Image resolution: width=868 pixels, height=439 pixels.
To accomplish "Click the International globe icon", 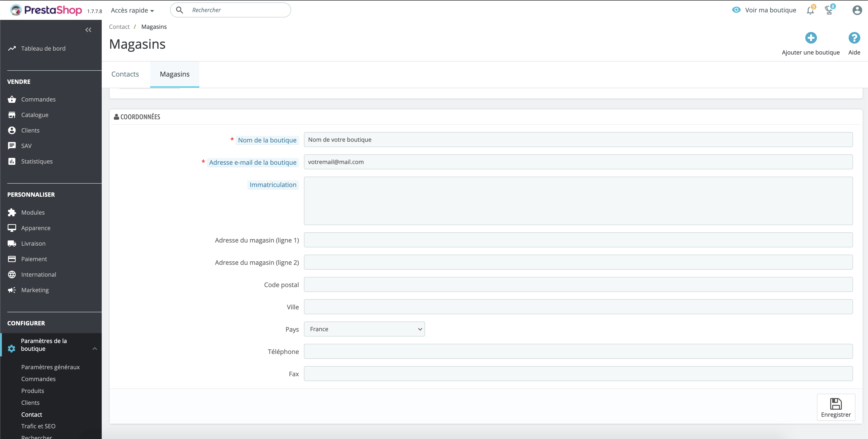I will (12, 274).
